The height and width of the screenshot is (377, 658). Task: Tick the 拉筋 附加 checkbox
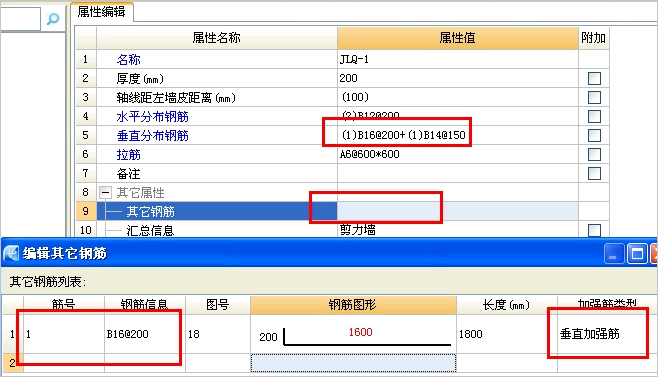click(x=594, y=154)
